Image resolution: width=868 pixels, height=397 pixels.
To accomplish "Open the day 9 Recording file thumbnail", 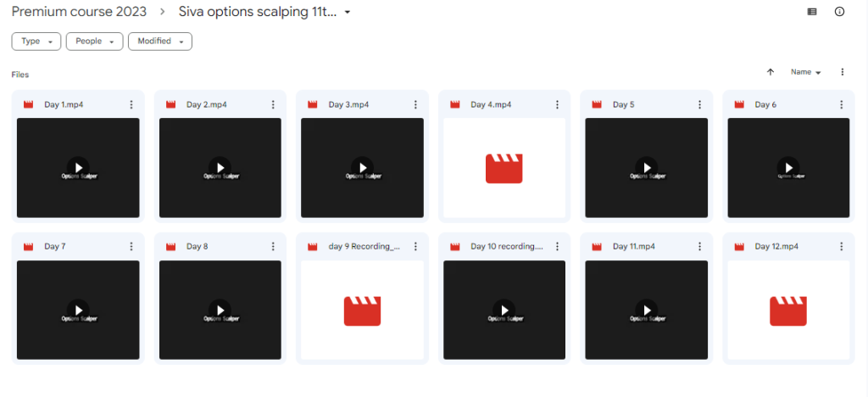I will (x=362, y=310).
